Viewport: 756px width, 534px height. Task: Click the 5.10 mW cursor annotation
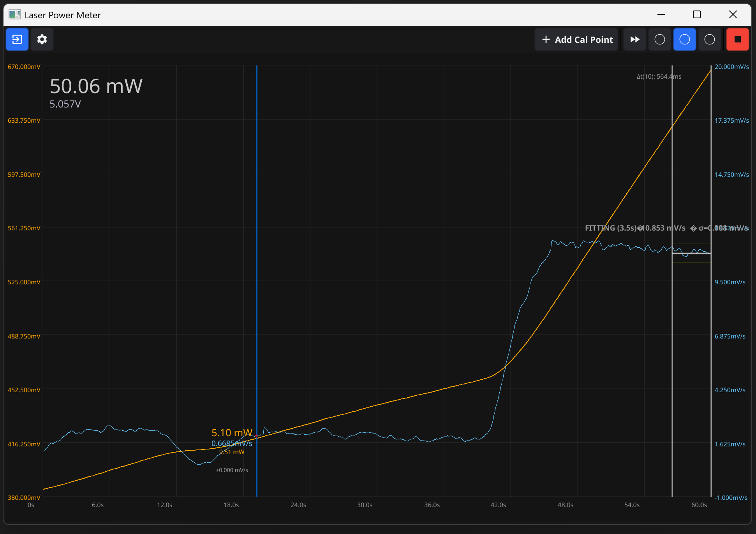(232, 432)
